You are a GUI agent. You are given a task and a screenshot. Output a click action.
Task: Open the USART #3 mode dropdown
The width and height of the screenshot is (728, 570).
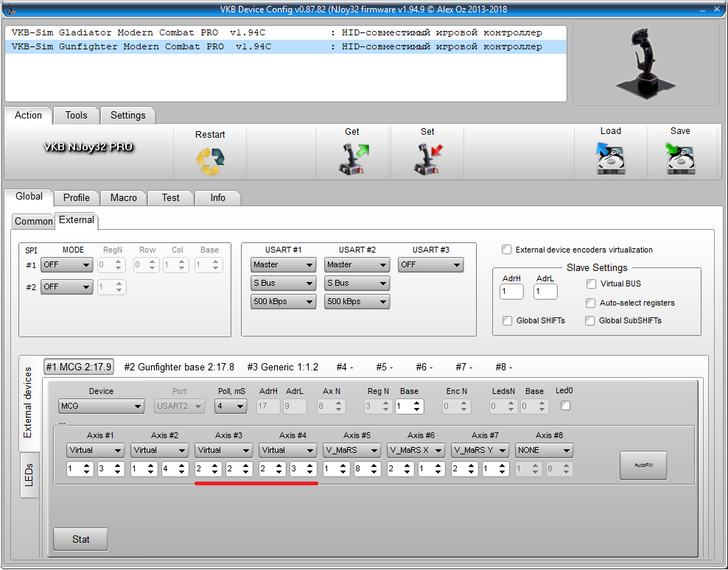(430, 265)
